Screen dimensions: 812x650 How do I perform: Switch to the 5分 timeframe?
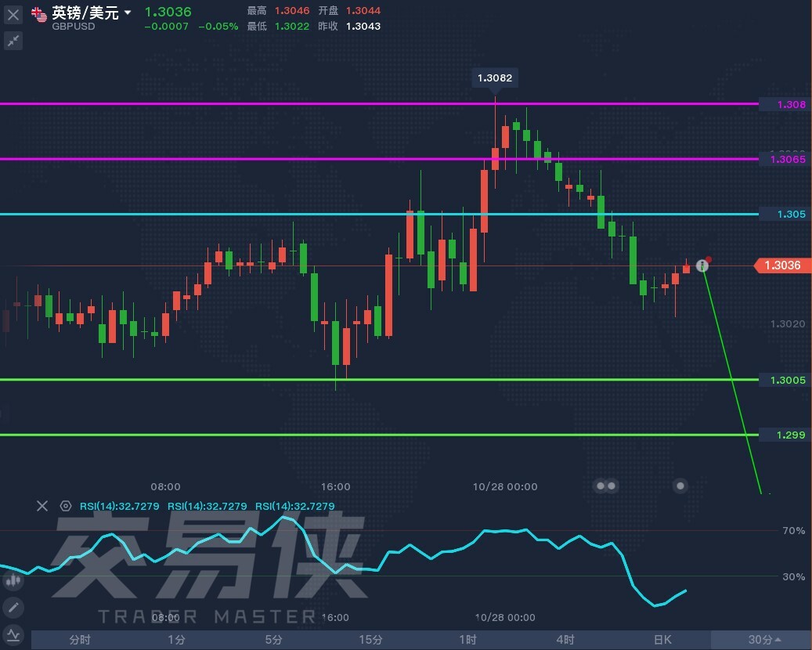[x=274, y=640]
